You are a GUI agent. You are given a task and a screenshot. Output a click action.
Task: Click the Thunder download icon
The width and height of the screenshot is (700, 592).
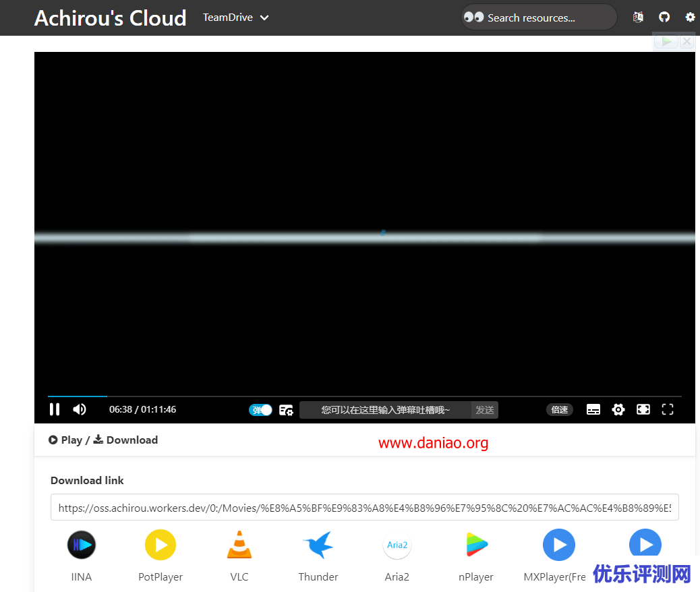point(318,545)
